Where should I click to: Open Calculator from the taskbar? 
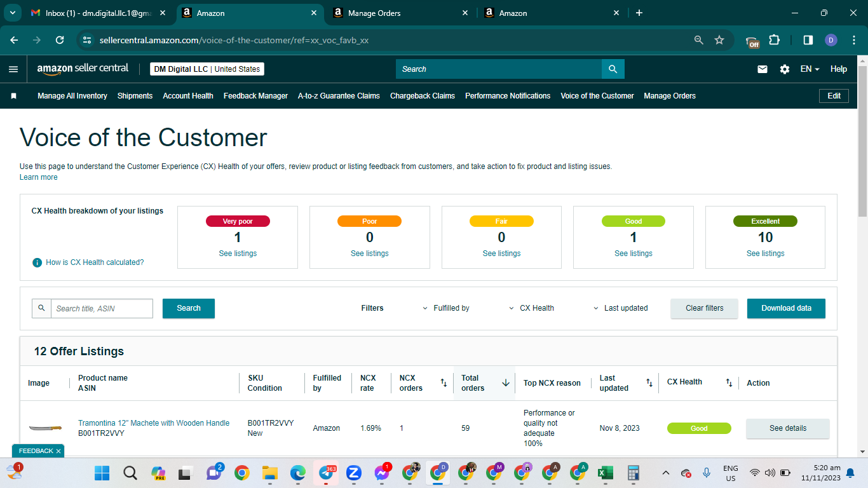click(633, 473)
